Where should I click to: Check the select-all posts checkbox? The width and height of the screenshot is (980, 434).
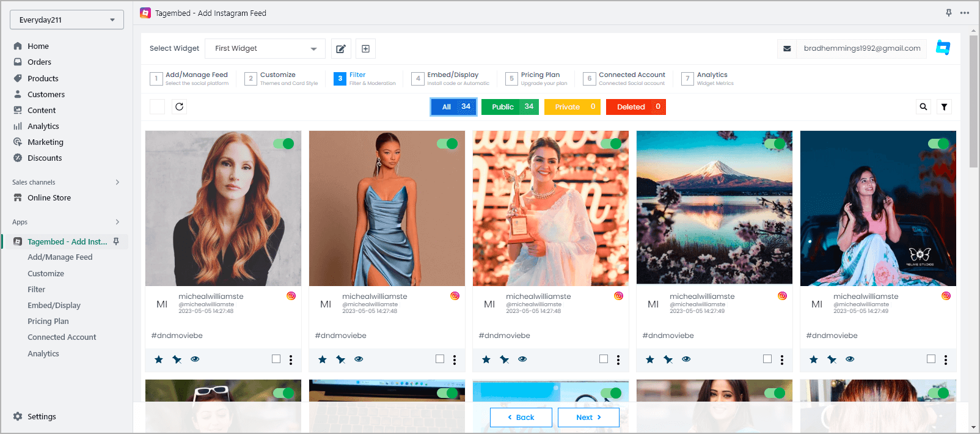click(x=157, y=107)
